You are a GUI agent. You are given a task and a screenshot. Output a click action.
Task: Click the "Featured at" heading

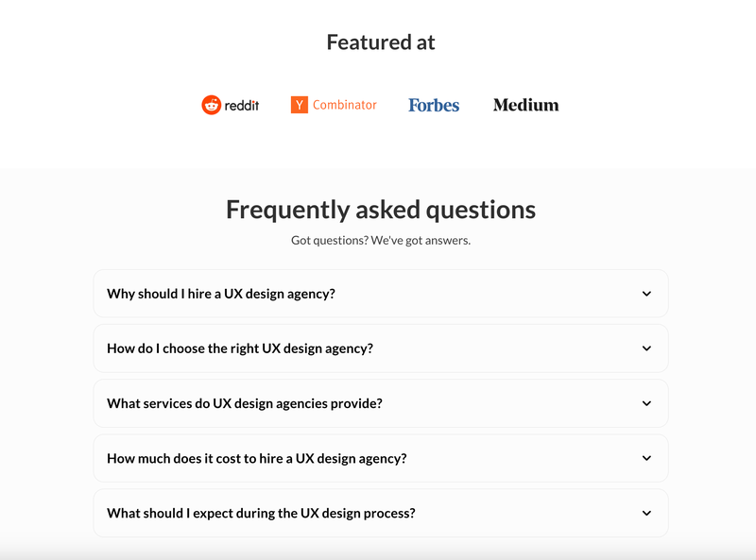tap(381, 42)
